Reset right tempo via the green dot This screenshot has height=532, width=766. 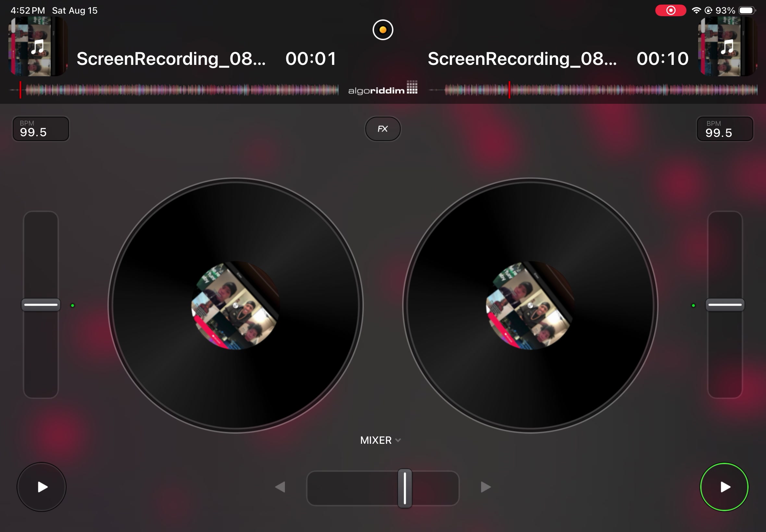693,305
